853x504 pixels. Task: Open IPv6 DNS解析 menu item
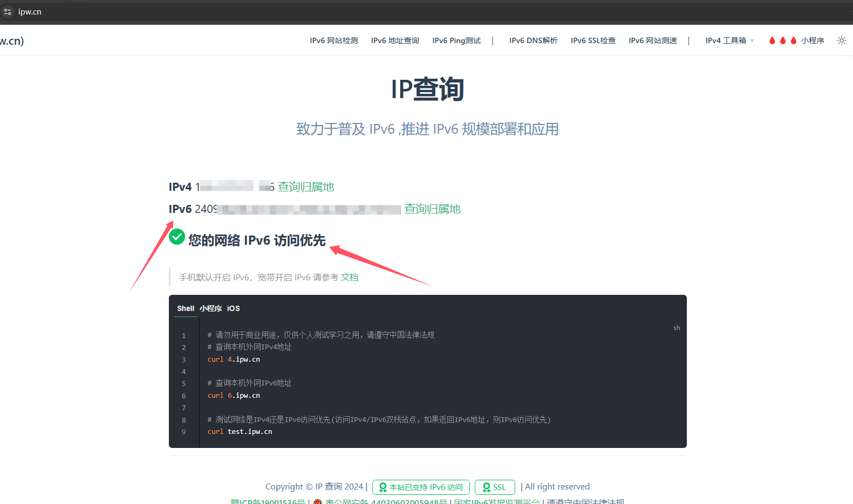[x=533, y=40]
